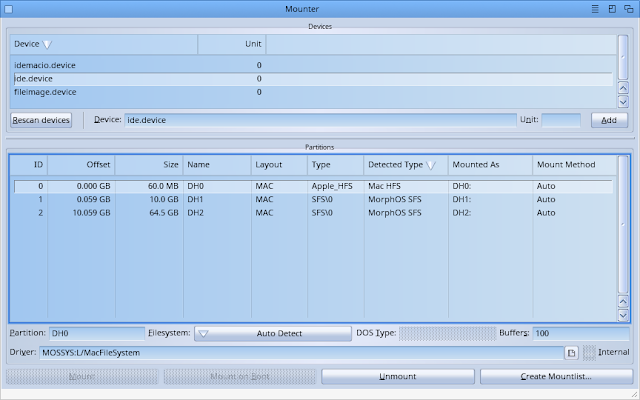The image size is (640, 400).
Task: Click Devices list scroll up arrow
Action: [x=623, y=88]
